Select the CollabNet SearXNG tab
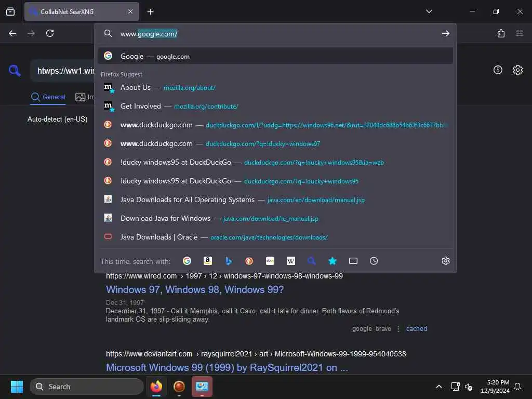This screenshot has width=532, height=399. (82, 11)
